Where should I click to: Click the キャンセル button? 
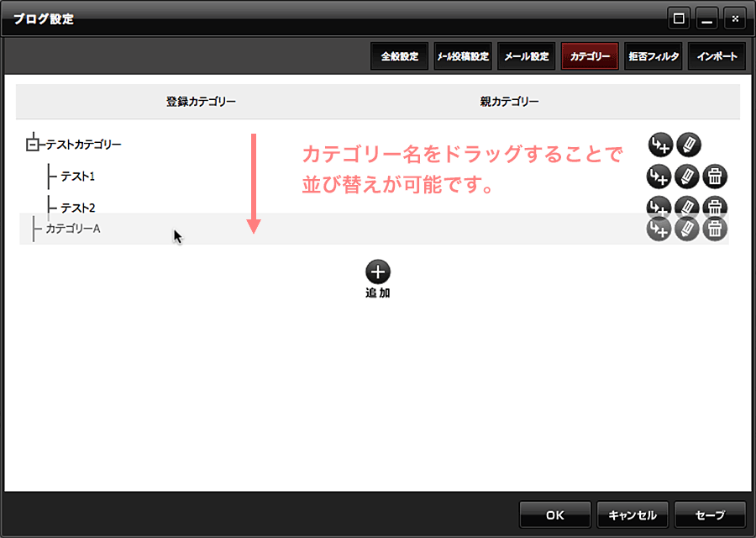633,514
